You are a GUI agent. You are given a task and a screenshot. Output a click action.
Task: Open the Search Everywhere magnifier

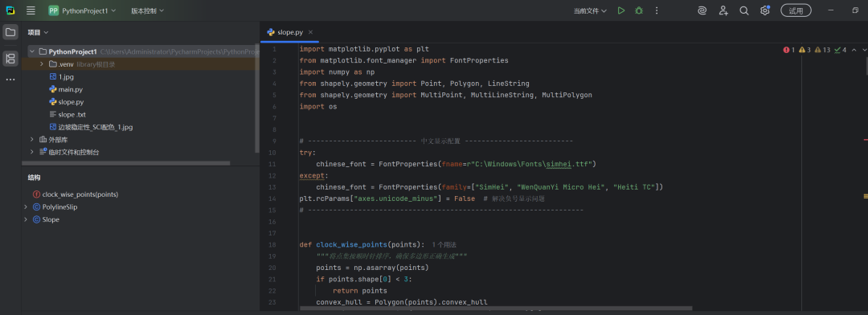(744, 10)
